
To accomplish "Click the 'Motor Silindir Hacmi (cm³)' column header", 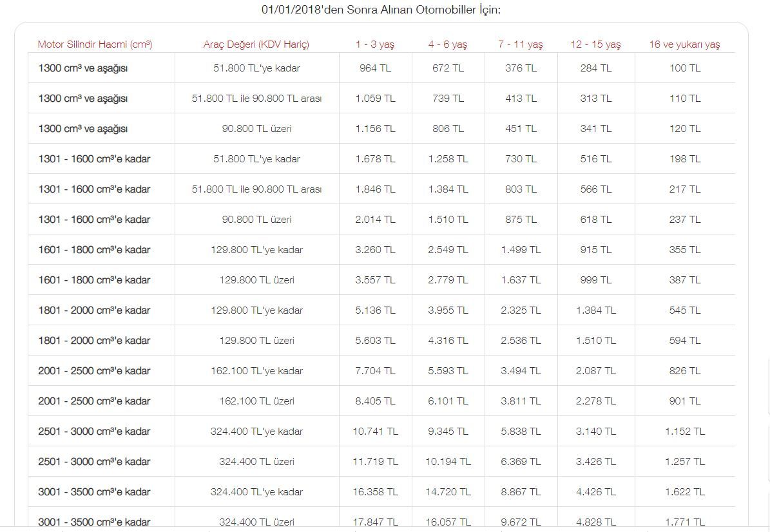I will [95, 44].
